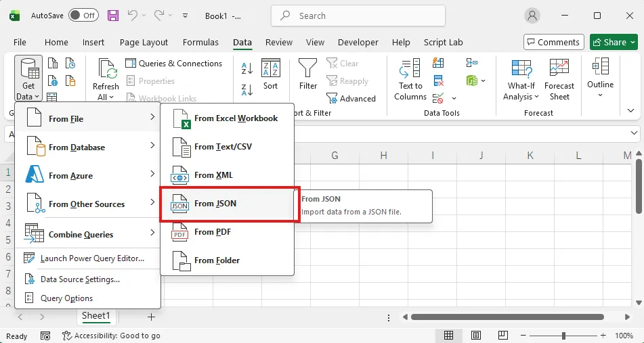Expand the Data Validation dropdown arrow
644x343 pixels.
pos(454,99)
